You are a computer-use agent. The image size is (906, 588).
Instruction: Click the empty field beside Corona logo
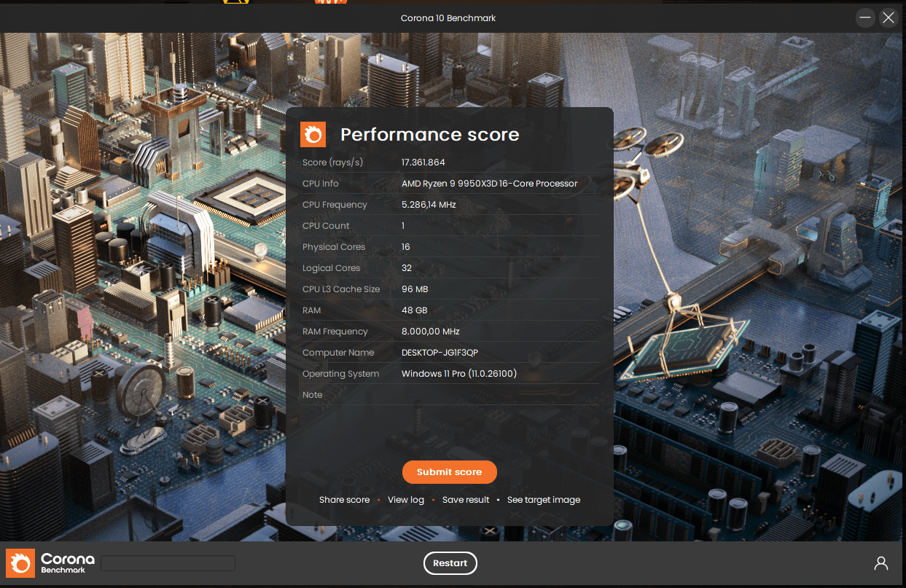168,563
